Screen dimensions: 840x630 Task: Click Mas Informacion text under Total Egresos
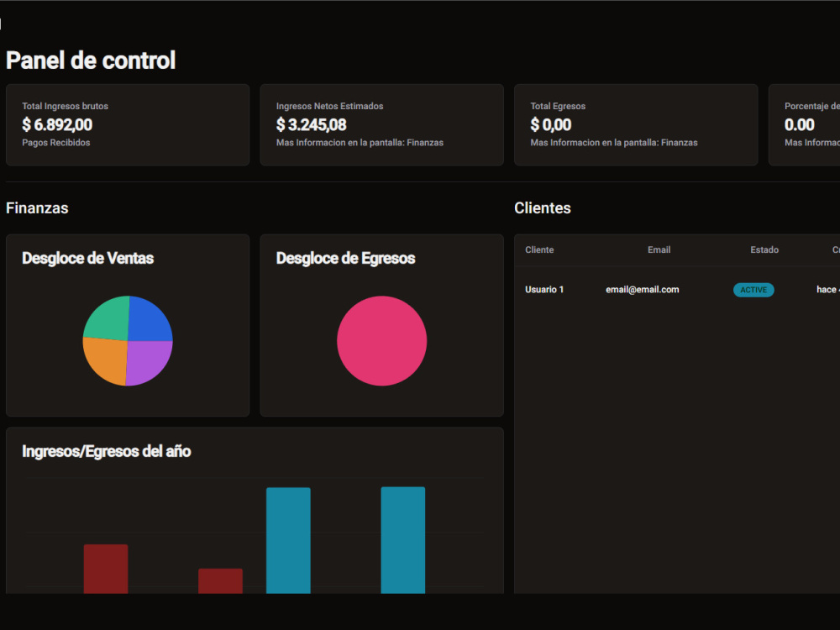click(x=614, y=143)
